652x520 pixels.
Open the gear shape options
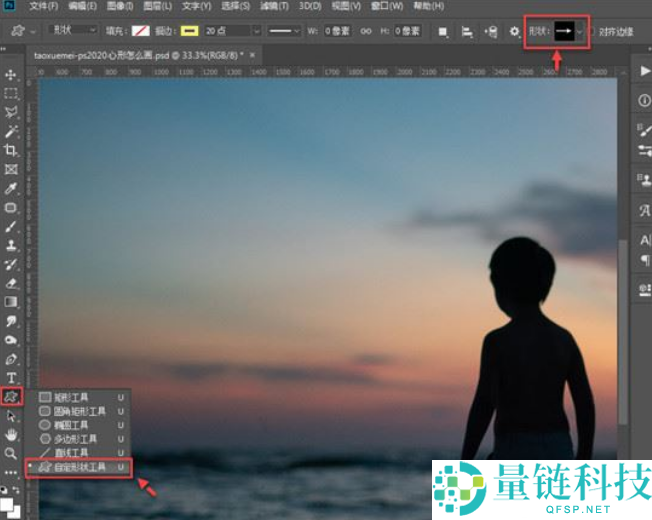pyautogui.click(x=514, y=31)
